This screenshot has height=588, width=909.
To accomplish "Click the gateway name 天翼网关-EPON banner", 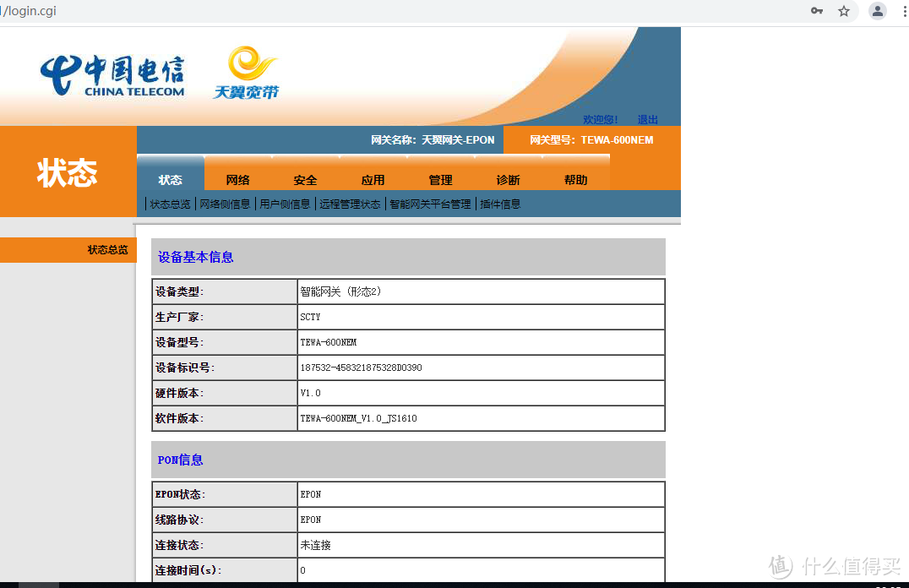I will click(x=431, y=139).
